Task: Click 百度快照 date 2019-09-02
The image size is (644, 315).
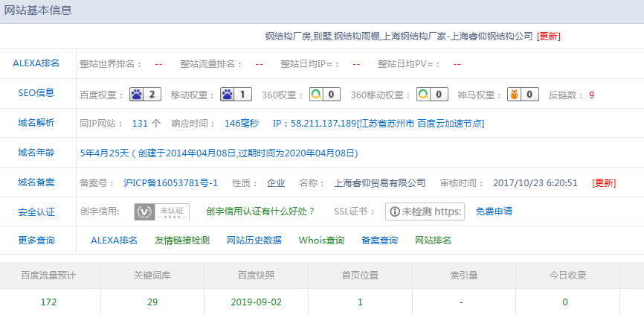Action: (x=257, y=302)
